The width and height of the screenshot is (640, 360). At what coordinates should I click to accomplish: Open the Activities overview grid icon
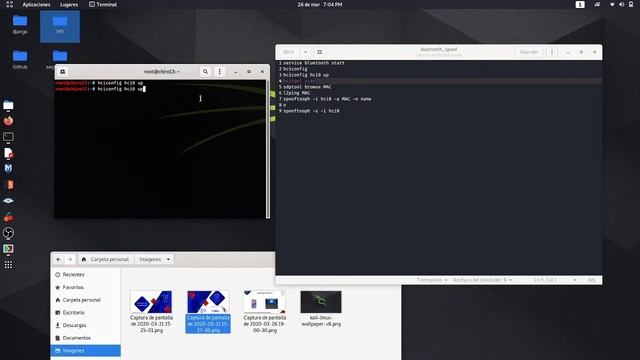9,4
